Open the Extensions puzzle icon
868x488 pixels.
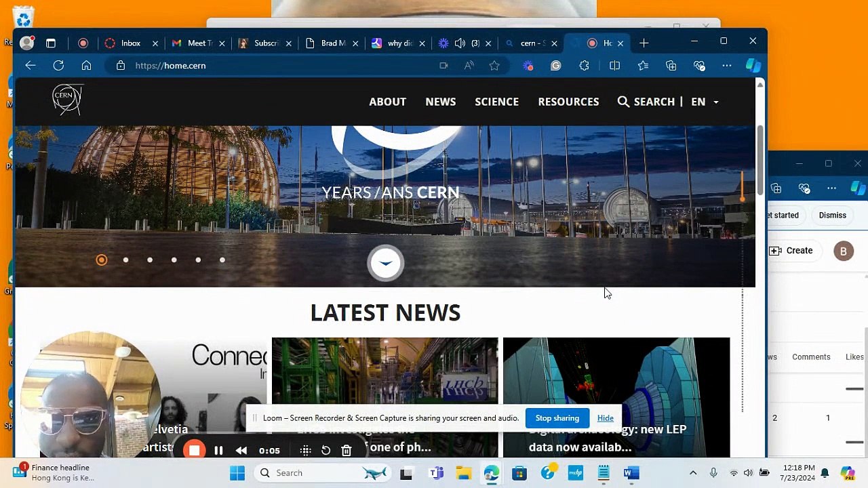[x=584, y=66]
